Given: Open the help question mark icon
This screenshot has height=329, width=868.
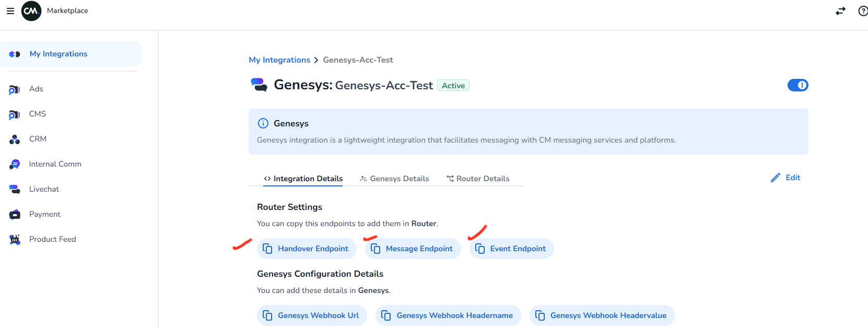Looking at the screenshot, I should coord(863,11).
